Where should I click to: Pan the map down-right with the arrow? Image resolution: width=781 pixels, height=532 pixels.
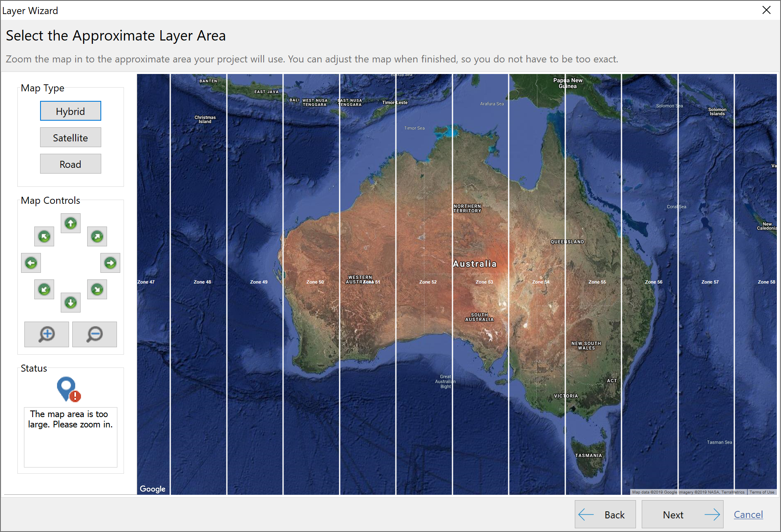[97, 289]
